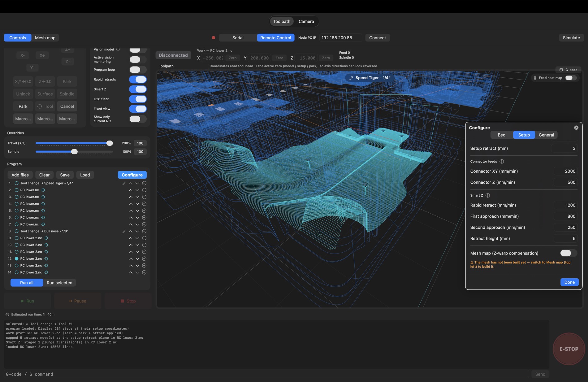
Task: Open the Connector feeds info icon
Action: (x=502, y=161)
